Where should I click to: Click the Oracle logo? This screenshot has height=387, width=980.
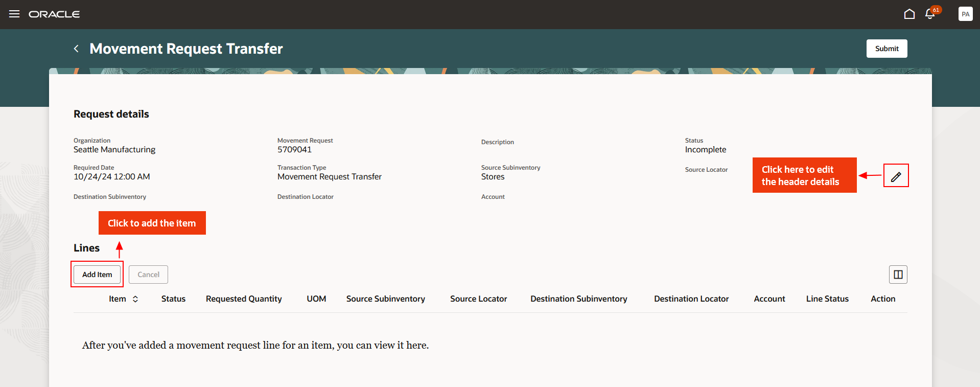click(x=54, y=14)
